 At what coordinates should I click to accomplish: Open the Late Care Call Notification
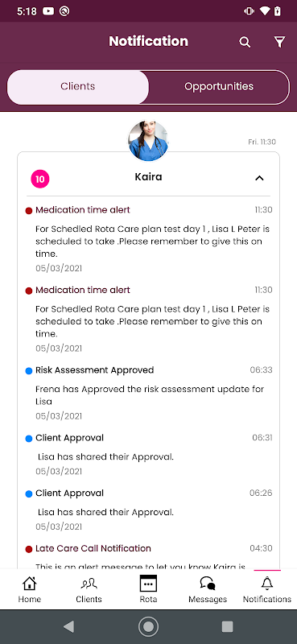(149, 556)
